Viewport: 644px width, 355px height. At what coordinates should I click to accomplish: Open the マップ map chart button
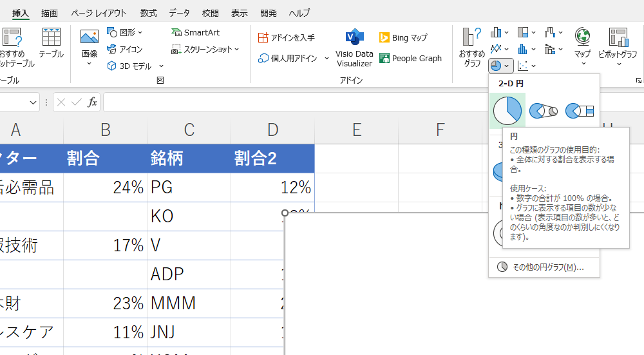[582, 46]
